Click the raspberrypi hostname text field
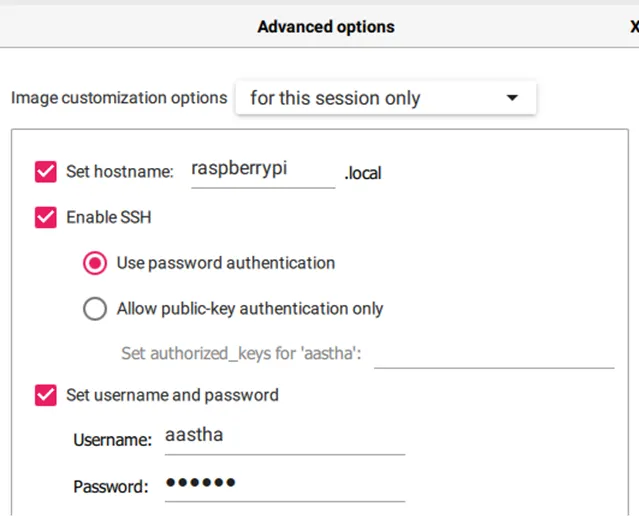The height and width of the screenshot is (516, 639). (x=262, y=170)
